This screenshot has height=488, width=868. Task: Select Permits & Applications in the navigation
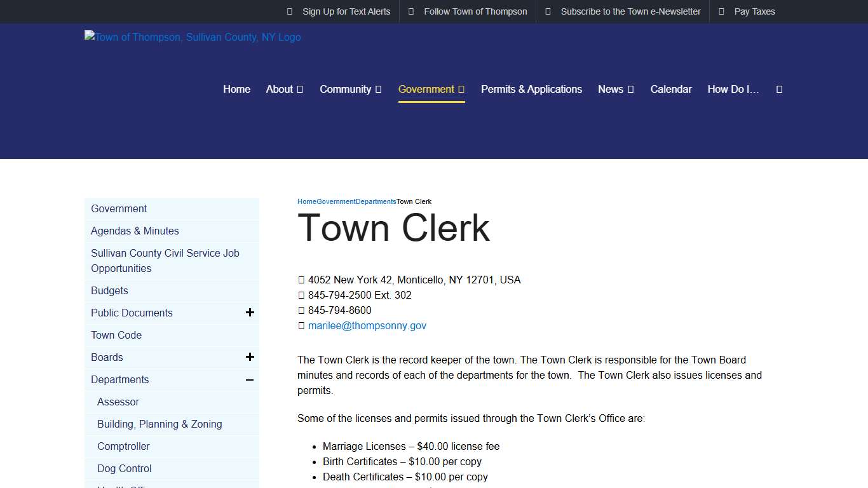pyautogui.click(x=531, y=89)
